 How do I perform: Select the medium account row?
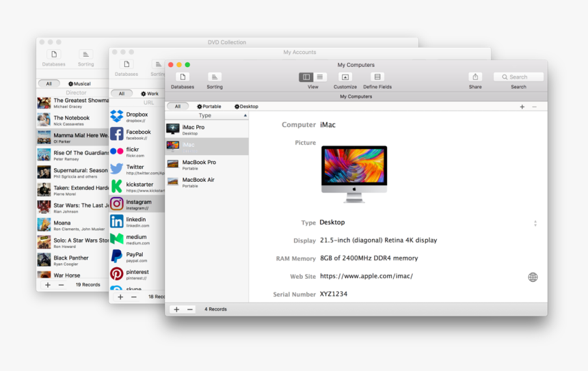coord(137,239)
